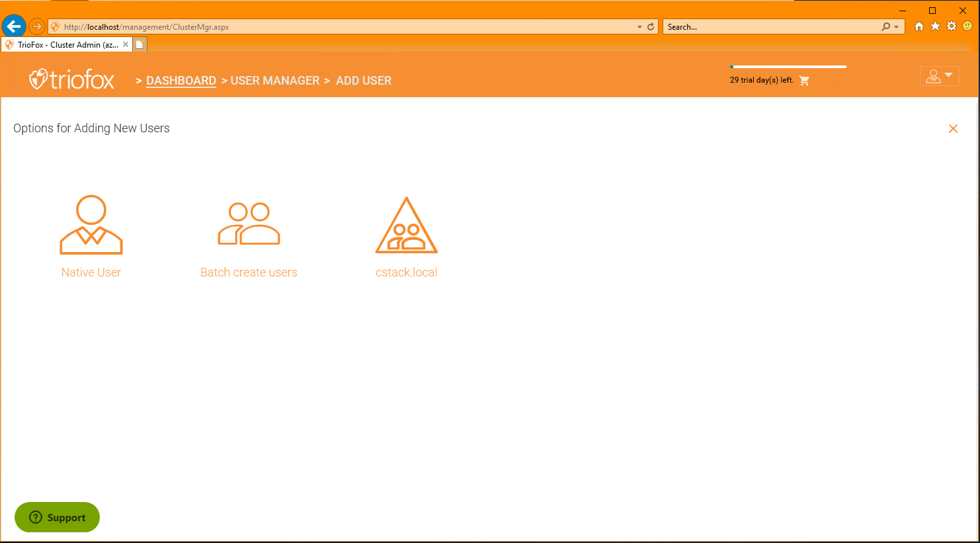Close the Add User options panel

click(x=953, y=128)
